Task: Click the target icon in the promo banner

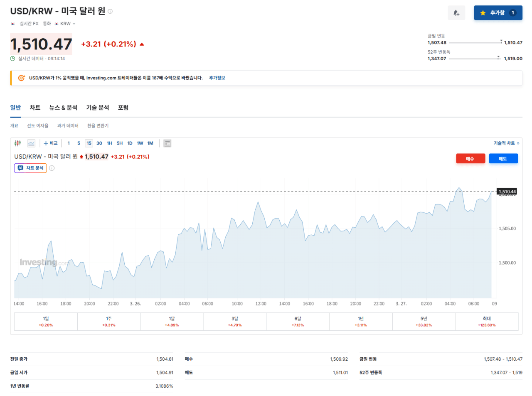Action: [x=21, y=78]
